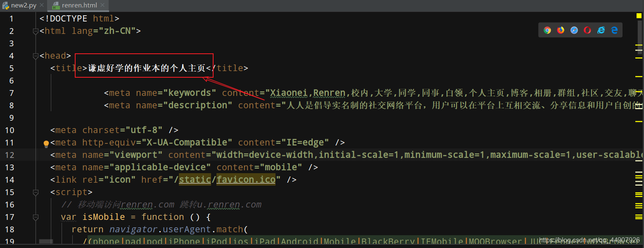The width and height of the screenshot is (644, 248).
Task: Click the "width=device-width" content text on line 12
Action: (x=266, y=155)
